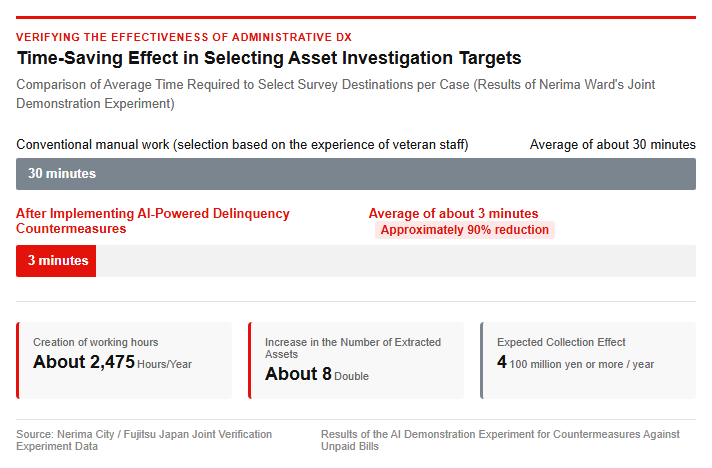This screenshot has height=468, width=712.
Task: Click the '100 million yen or more / year' text
Action: tap(582, 364)
